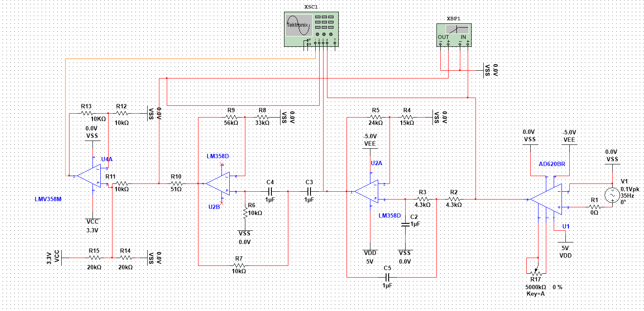Select the R14 resistor symbol
This screenshot has width=644, height=311.
click(x=125, y=257)
